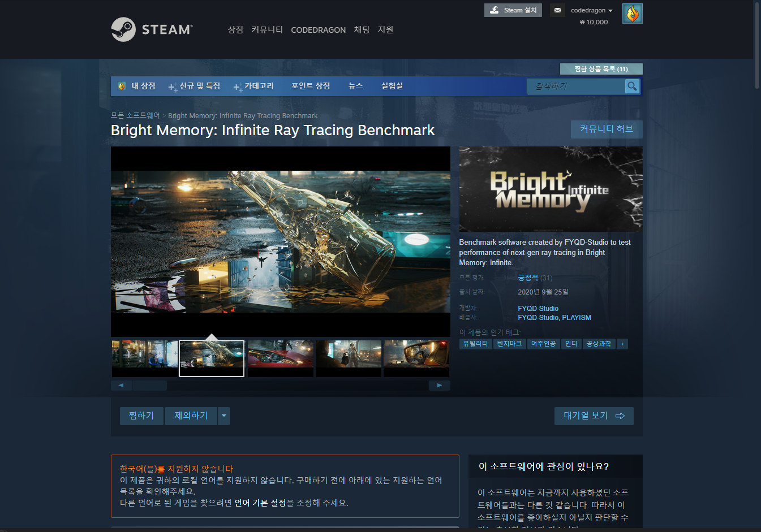Go to 포인트 상점 tab
Viewport: 761px width, 532px height.
pyautogui.click(x=311, y=86)
